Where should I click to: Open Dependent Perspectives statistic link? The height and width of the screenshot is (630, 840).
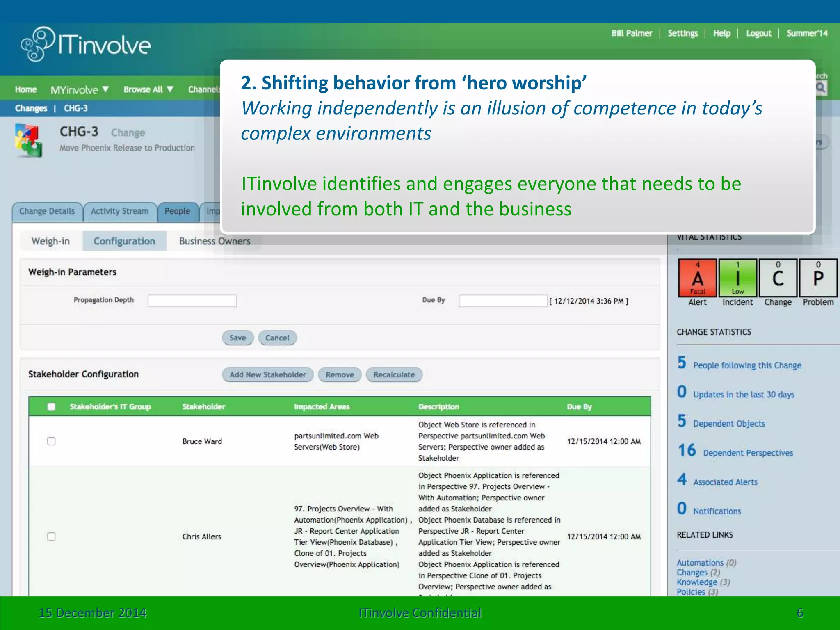click(747, 453)
